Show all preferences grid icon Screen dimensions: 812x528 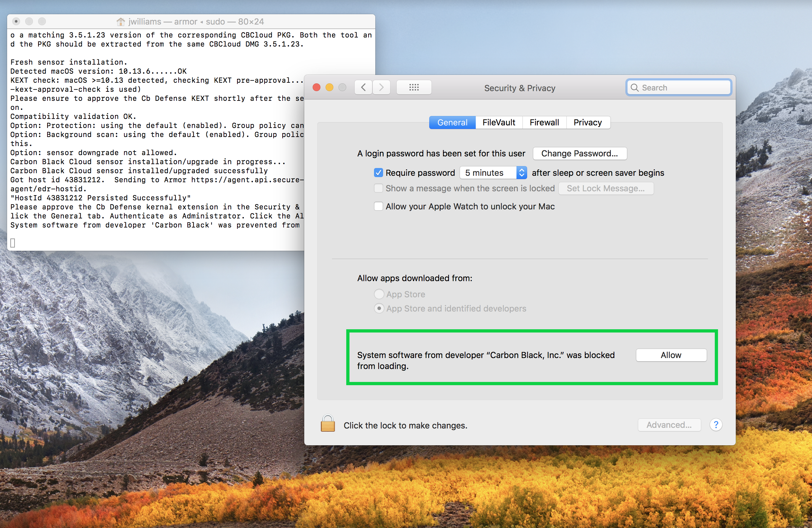tap(414, 88)
